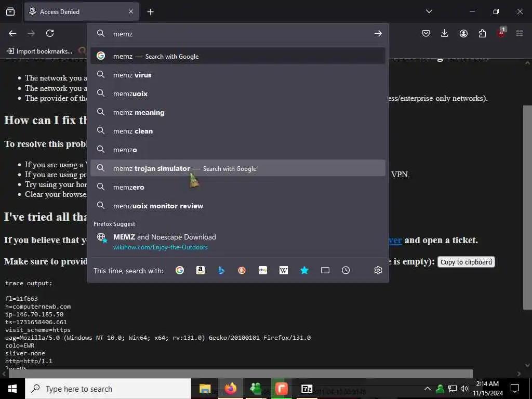Image resolution: width=532 pixels, height=399 pixels.
Task: Search this time with Google icon
Action: tap(180, 270)
